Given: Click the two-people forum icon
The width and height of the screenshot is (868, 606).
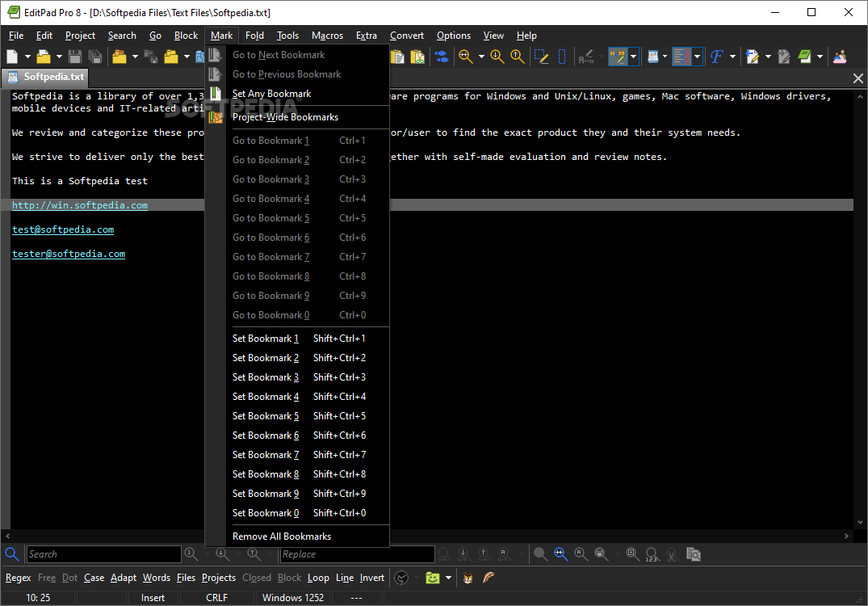Looking at the screenshot, I should point(840,57).
